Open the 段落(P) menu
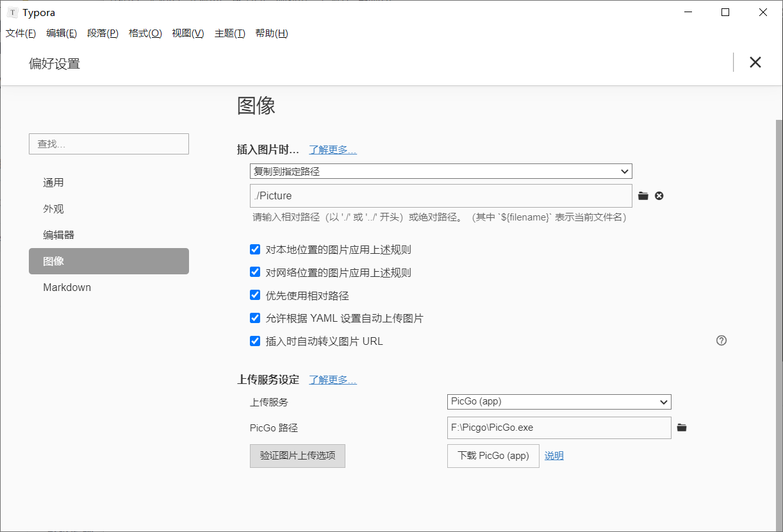Screen dimensions: 783x532 [x=103, y=33]
